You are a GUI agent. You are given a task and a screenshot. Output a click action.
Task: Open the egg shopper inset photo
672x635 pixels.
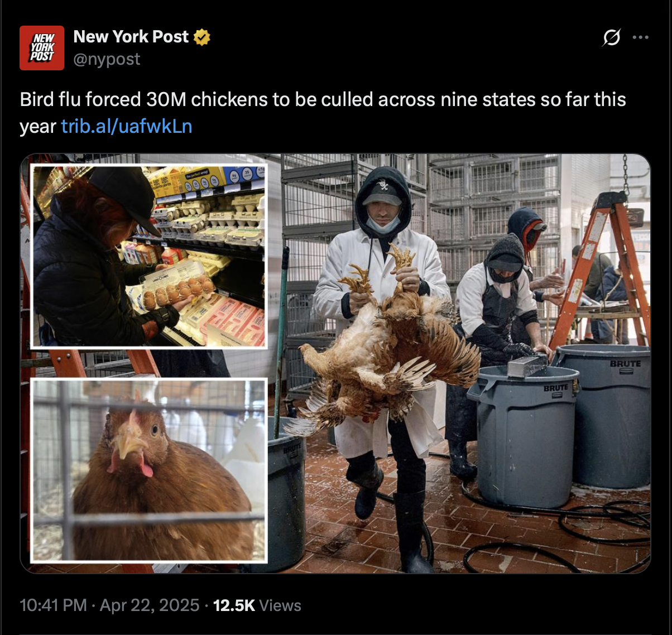[149, 256]
